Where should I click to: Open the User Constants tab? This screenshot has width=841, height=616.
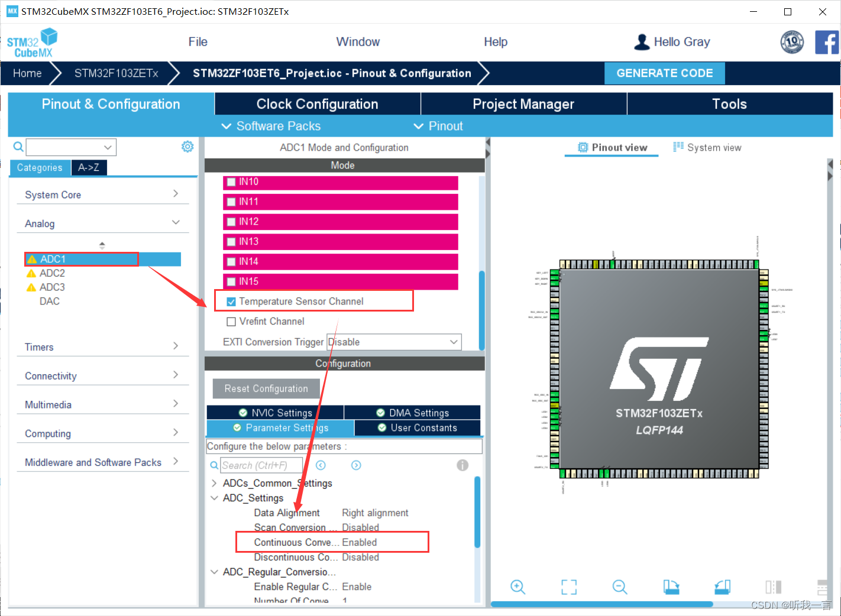click(x=418, y=427)
